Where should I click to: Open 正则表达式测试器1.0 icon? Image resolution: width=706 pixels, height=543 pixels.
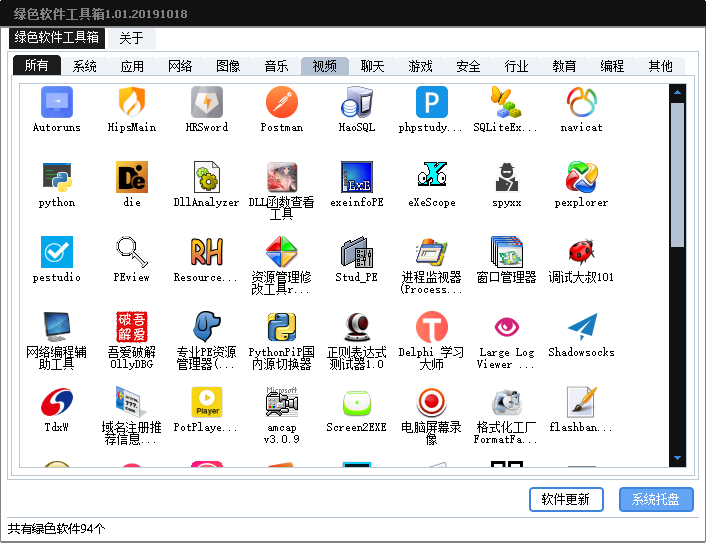click(x=357, y=327)
